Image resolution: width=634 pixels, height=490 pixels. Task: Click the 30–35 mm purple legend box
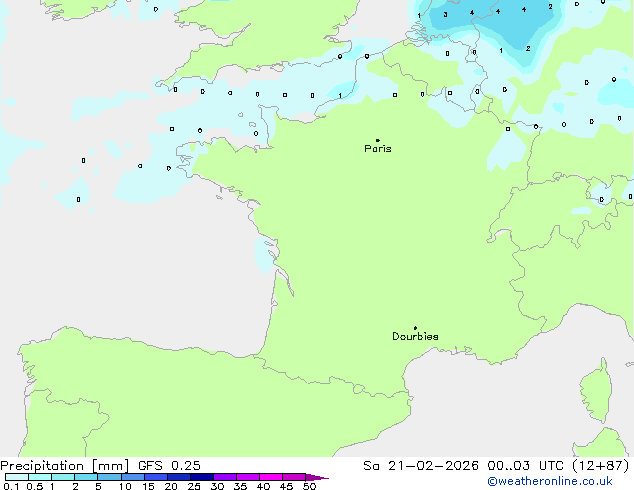224,477
